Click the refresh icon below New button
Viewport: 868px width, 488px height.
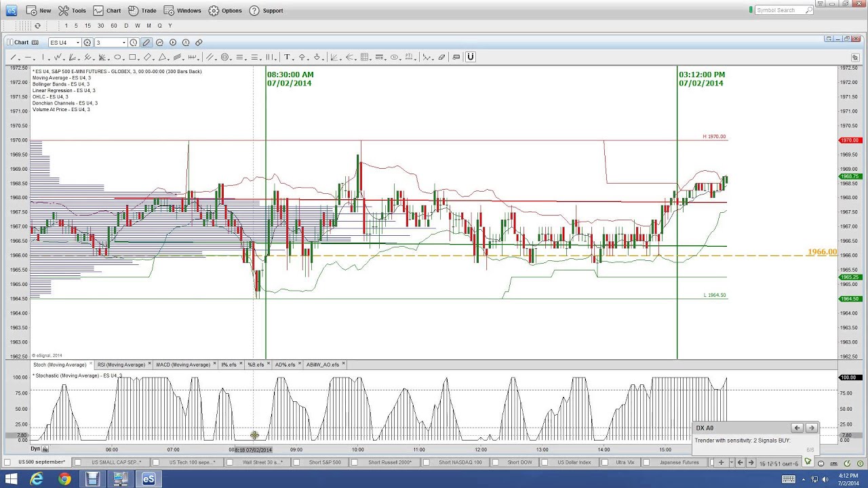point(37,26)
